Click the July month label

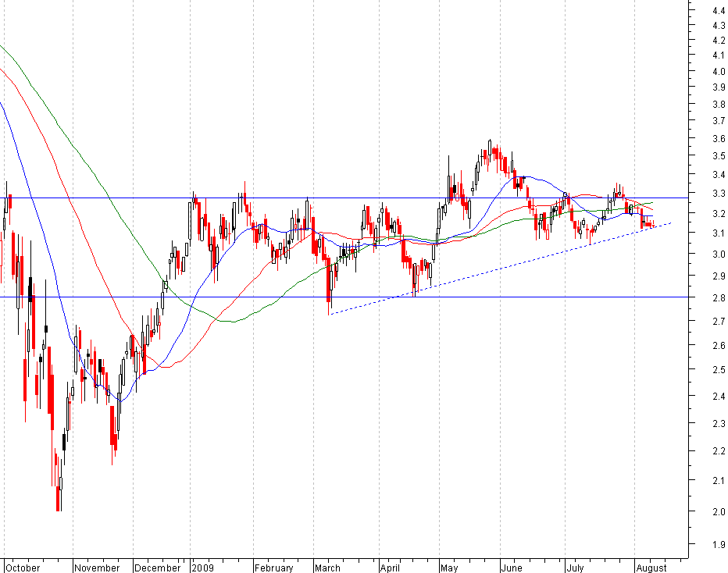pos(575,568)
